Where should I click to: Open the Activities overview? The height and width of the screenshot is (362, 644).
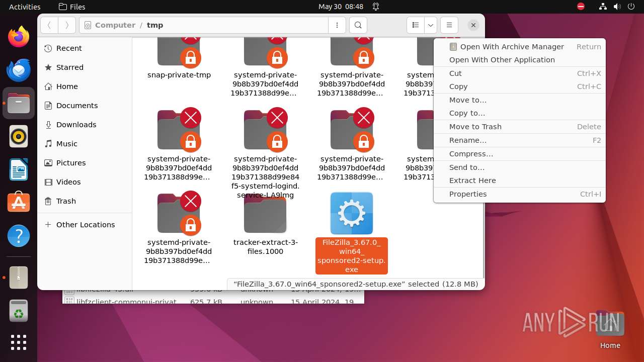(25, 7)
